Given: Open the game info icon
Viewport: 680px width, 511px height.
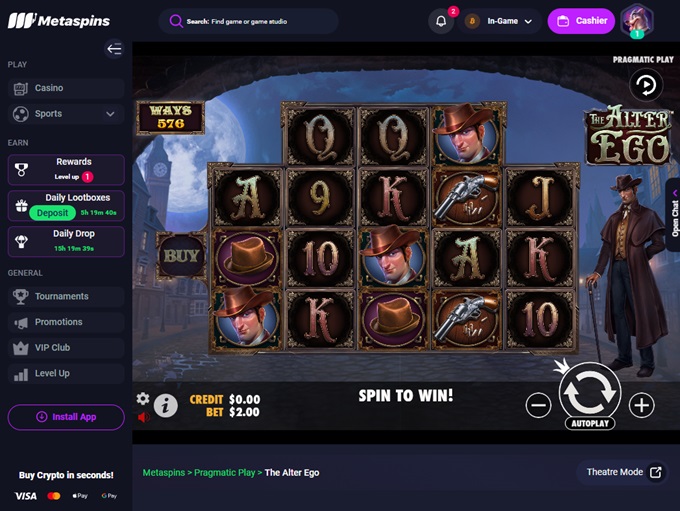Looking at the screenshot, I should click(166, 406).
